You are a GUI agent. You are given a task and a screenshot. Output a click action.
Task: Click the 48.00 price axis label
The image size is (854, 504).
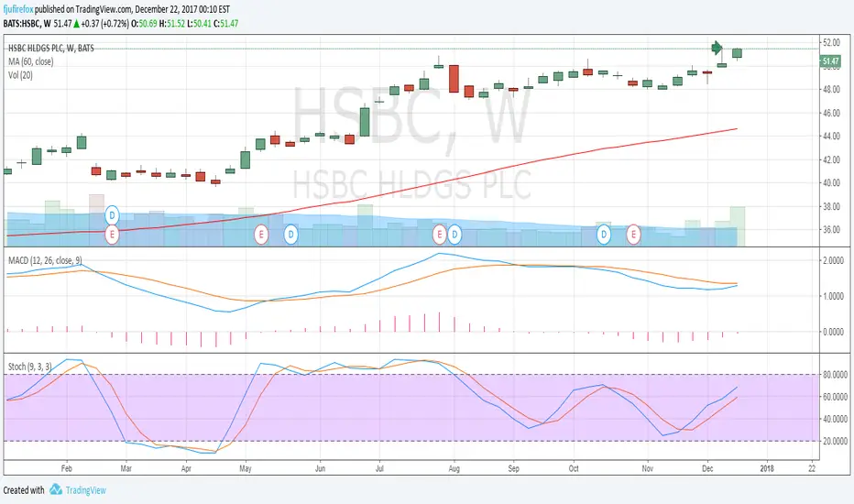pyautogui.click(x=831, y=90)
